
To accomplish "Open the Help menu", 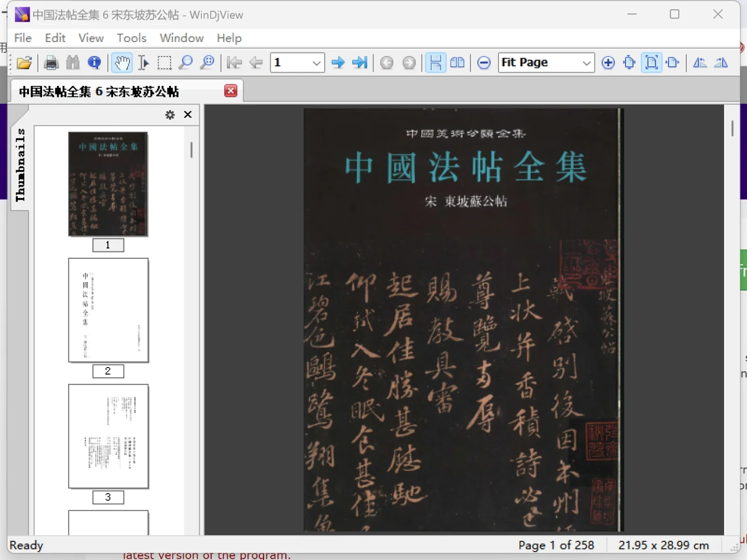I will pos(229,38).
